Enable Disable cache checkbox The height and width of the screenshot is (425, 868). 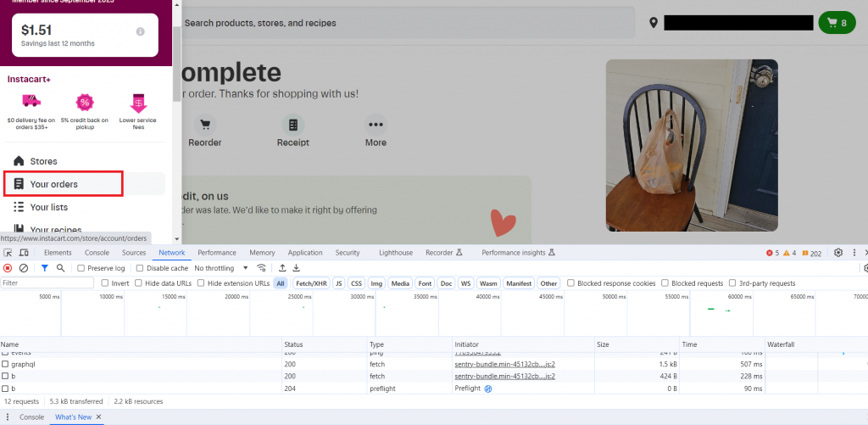(x=140, y=268)
